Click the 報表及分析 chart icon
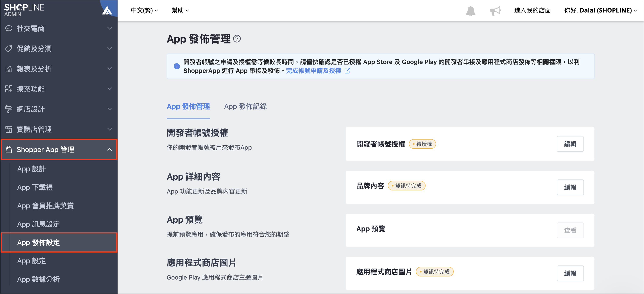Image resolution: width=644 pixels, height=294 pixels. (9, 69)
